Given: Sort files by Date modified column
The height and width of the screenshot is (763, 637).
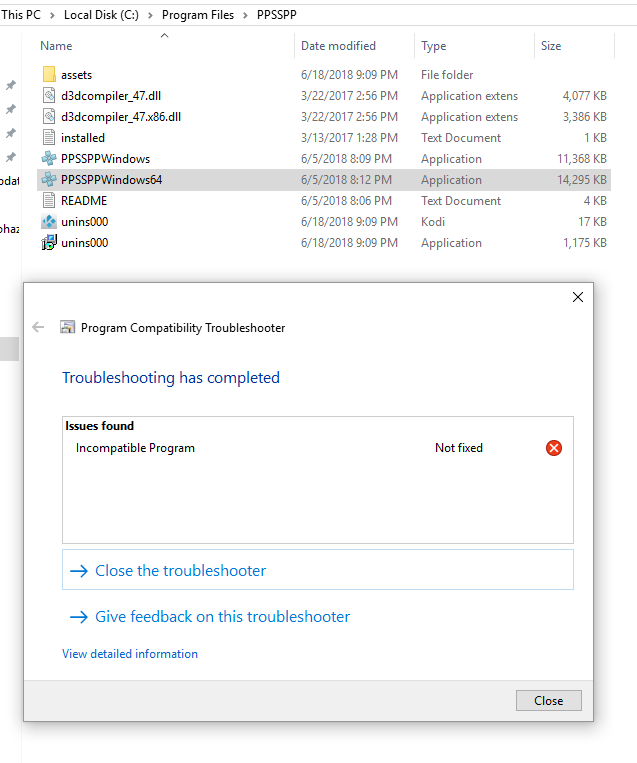Looking at the screenshot, I should pos(338,46).
